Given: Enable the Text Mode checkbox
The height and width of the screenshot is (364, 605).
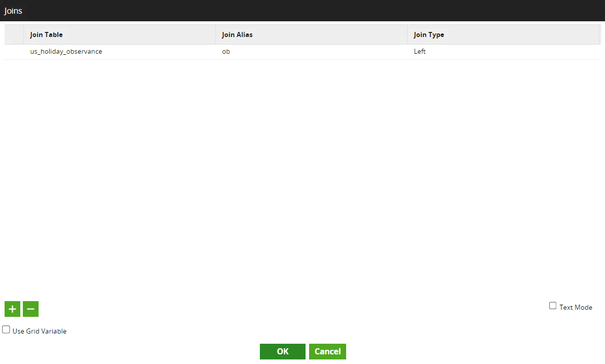Looking at the screenshot, I should click(553, 306).
